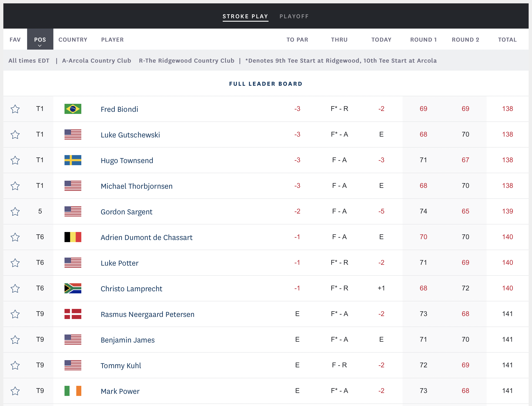Select the Stroke Play tab

click(x=245, y=16)
